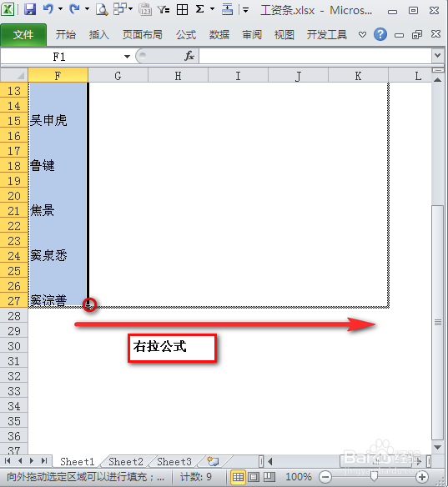This screenshot has width=448, height=487.
Task: Click vertical scrollbar down arrow
Action: tap(438, 447)
